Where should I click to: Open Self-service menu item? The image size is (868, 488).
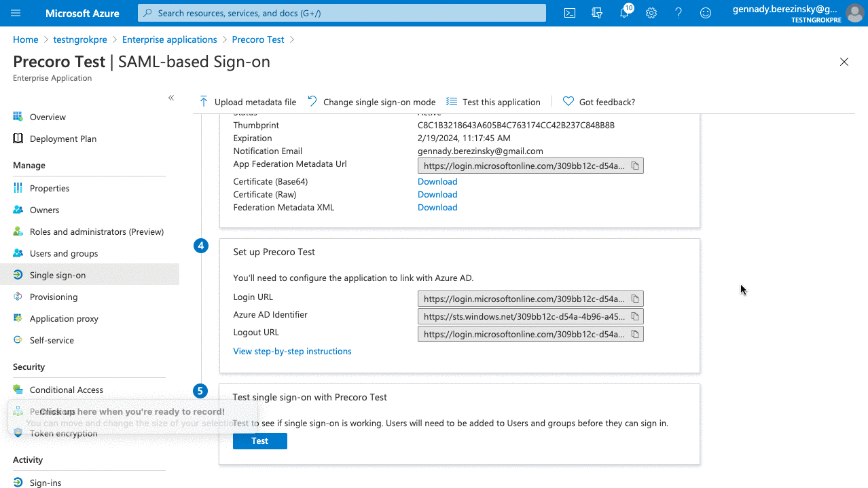coord(52,340)
